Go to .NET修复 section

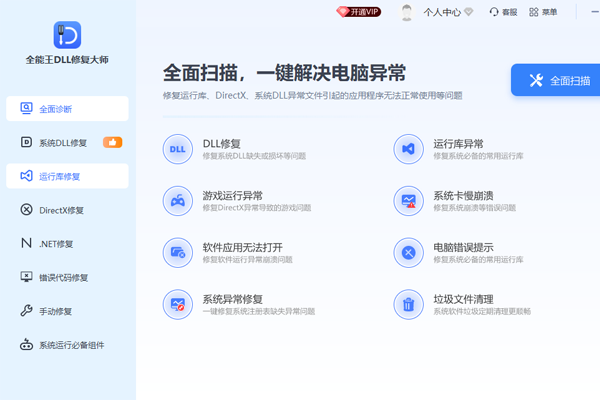point(67,243)
